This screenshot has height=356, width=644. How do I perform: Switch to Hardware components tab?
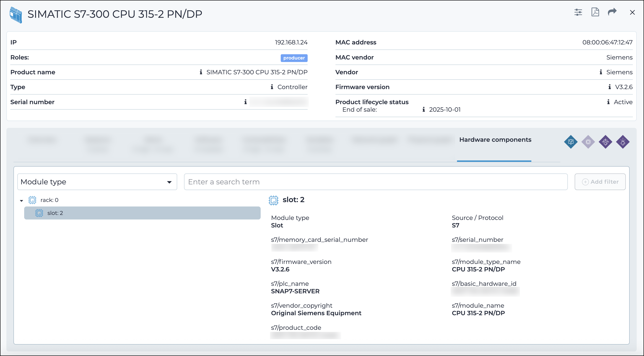coord(495,140)
